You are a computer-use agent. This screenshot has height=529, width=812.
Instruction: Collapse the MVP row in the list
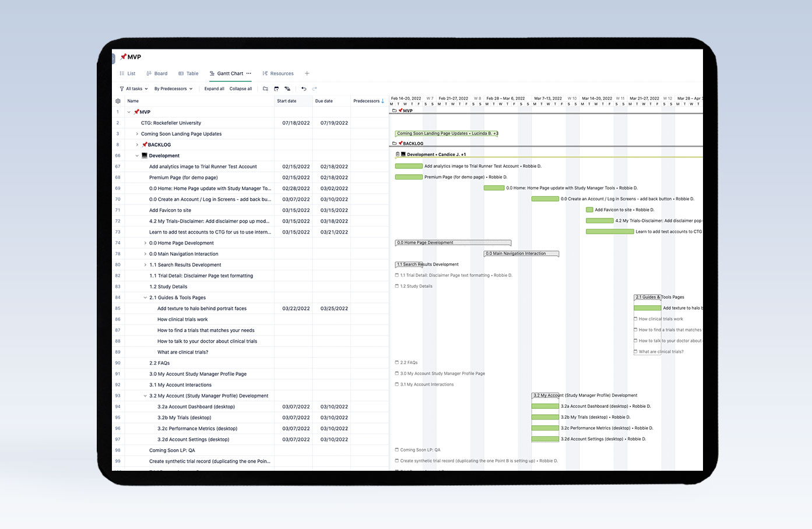pos(129,112)
